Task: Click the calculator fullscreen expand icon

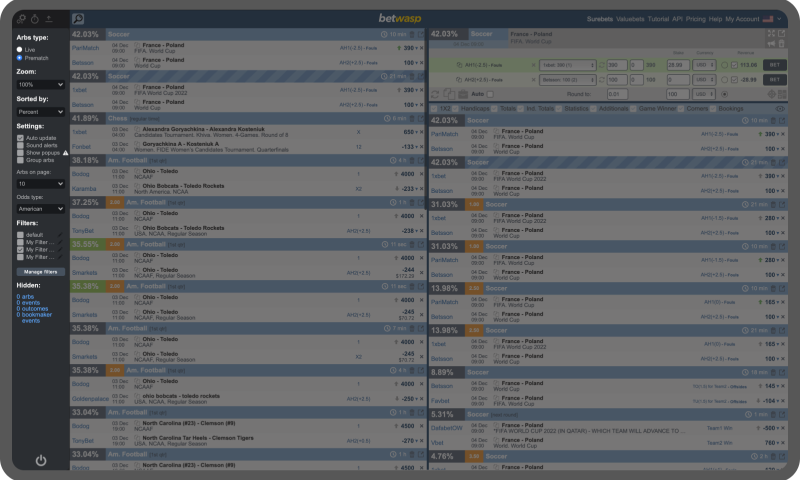Action: point(771,34)
